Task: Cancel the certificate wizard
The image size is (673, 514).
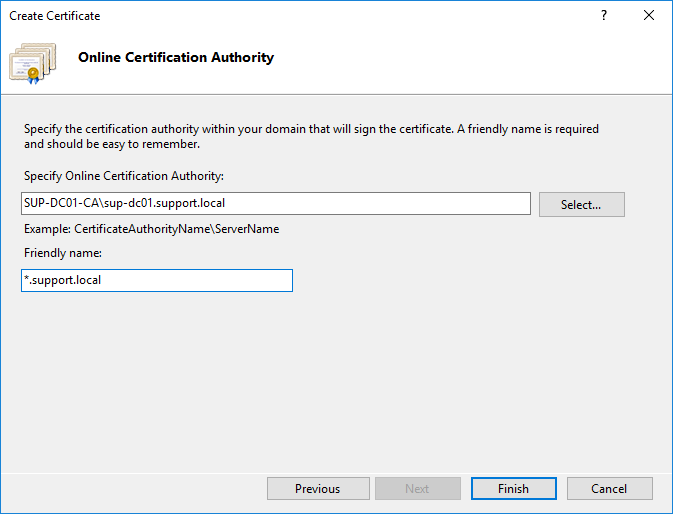Action: 609,488
